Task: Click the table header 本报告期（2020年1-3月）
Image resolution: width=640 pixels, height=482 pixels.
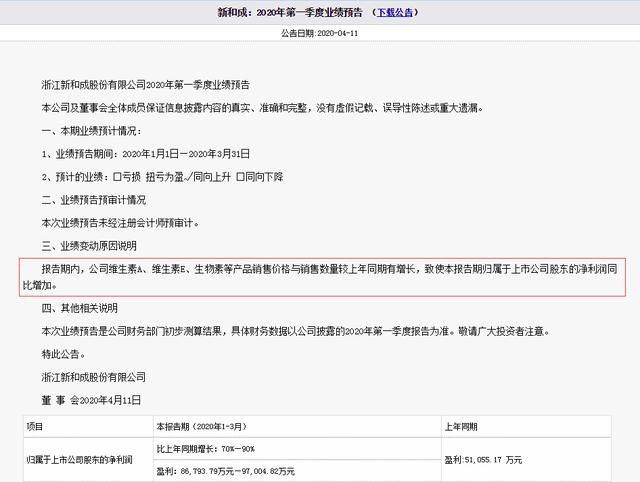Action: point(298,427)
